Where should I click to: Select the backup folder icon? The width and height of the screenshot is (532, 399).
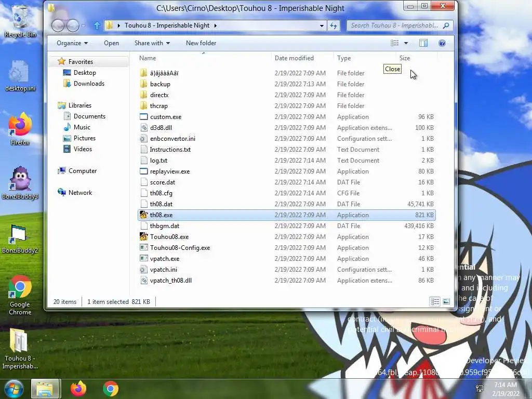144,84
